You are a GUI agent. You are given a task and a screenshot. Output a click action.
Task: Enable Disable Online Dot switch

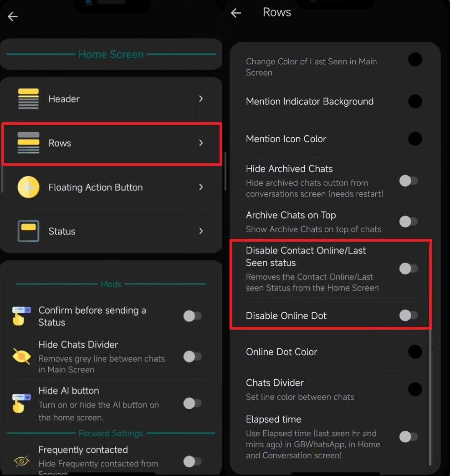coord(408,316)
